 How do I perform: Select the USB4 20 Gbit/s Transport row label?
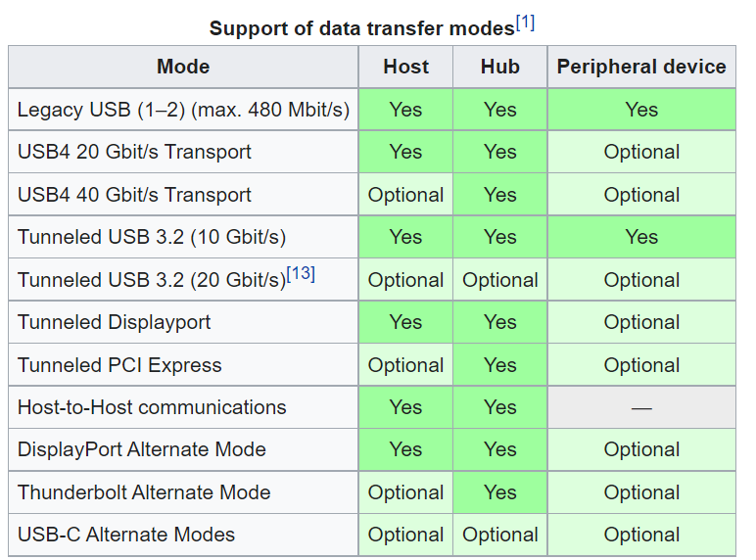pos(134,152)
